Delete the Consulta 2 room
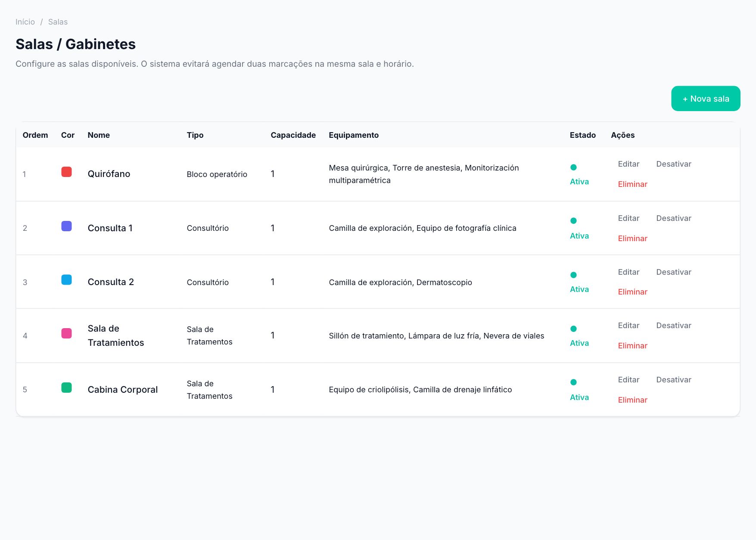The image size is (756, 540). point(632,292)
